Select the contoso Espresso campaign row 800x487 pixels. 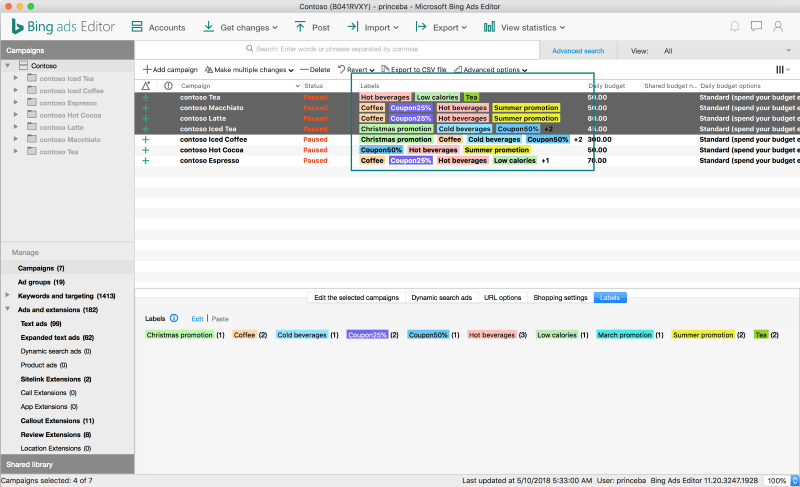[467, 161]
